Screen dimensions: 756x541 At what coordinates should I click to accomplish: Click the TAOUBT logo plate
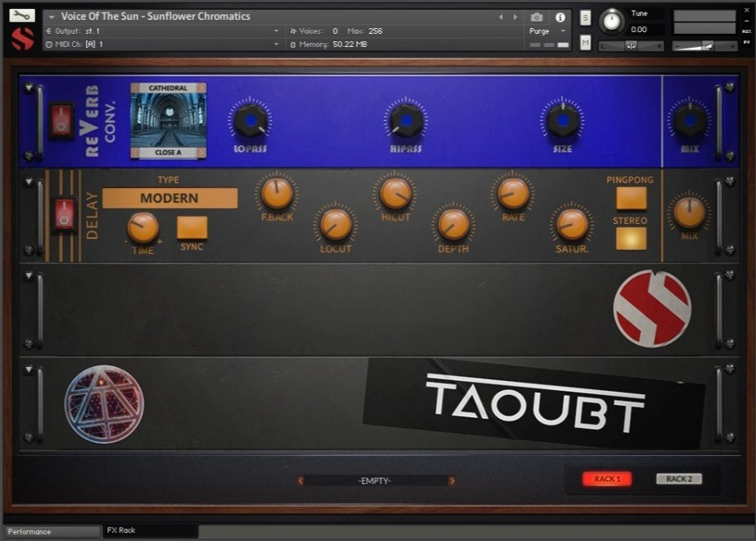point(533,404)
